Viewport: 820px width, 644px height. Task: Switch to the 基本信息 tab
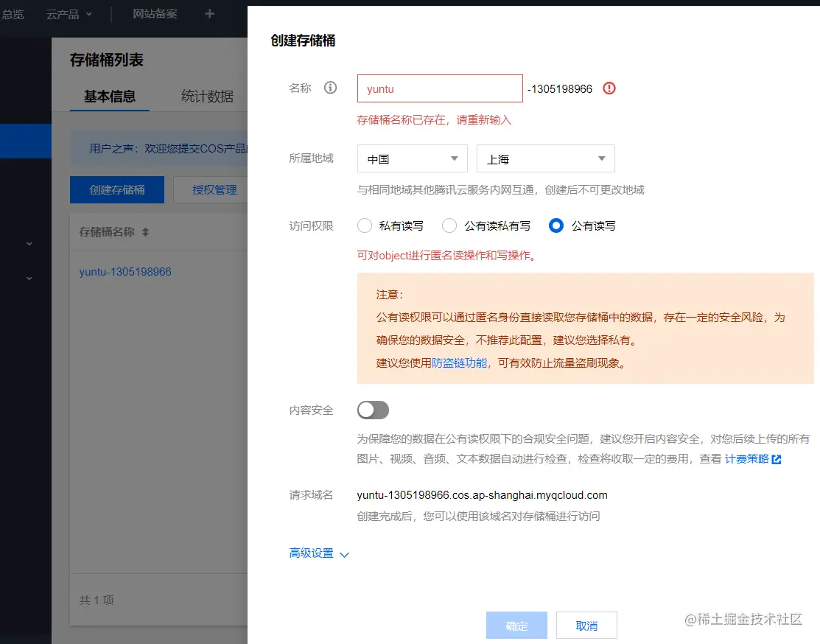click(110, 97)
